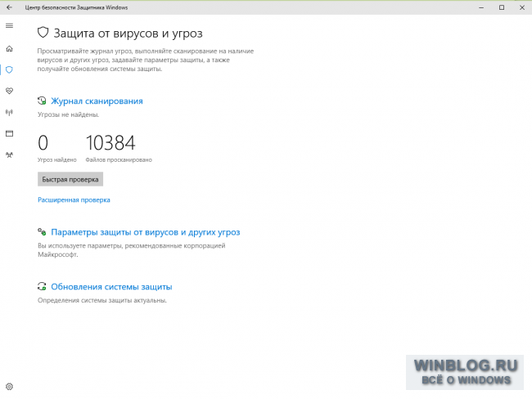Go back using the title bar arrow
Image resolution: width=532 pixels, height=399 pixels.
pos(9,7)
